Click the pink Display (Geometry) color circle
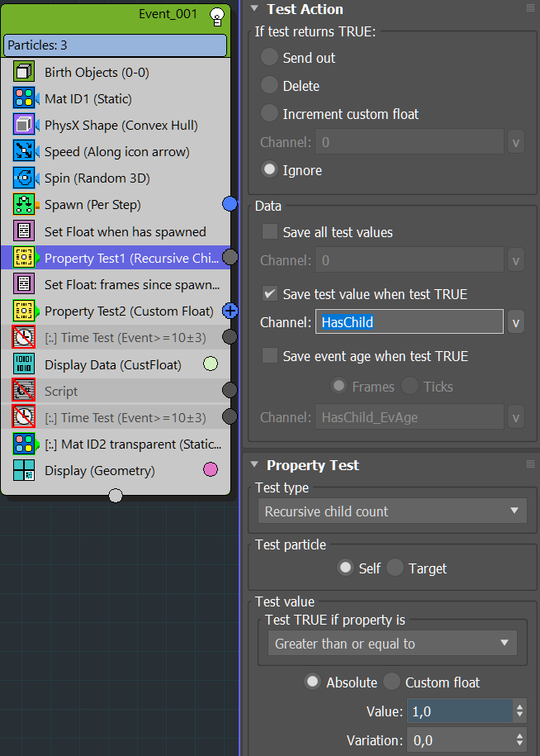This screenshot has width=540, height=756. pyautogui.click(x=211, y=470)
